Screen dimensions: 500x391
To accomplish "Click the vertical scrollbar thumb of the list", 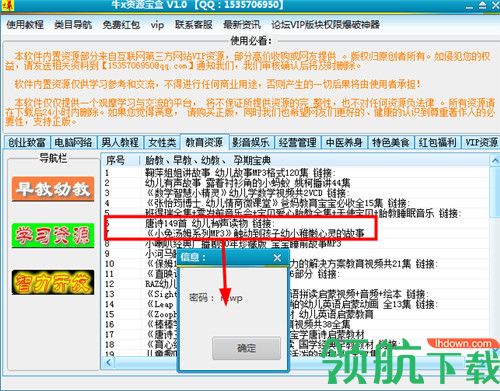I will [495, 192].
